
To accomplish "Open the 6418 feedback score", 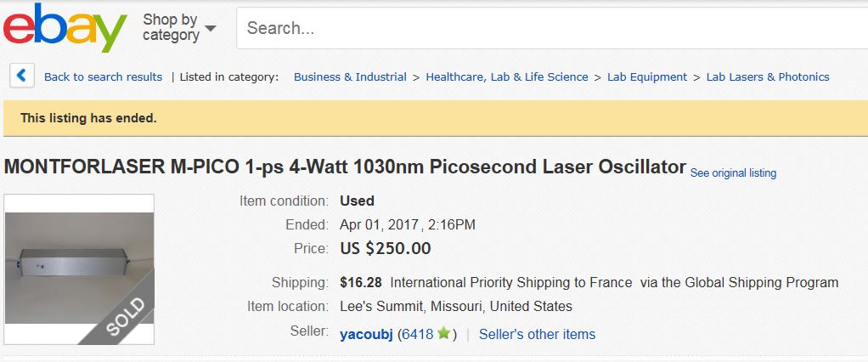I will click(x=417, y=334).
